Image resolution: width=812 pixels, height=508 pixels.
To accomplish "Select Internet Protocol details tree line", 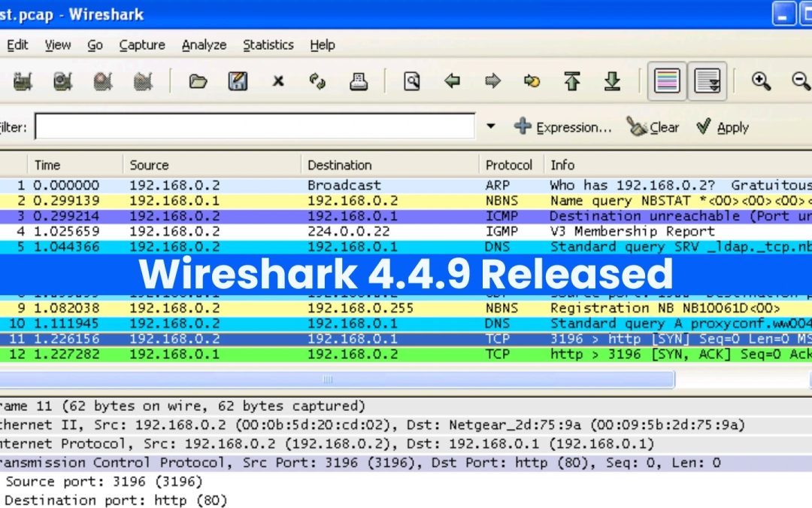I will pos(406,444).
